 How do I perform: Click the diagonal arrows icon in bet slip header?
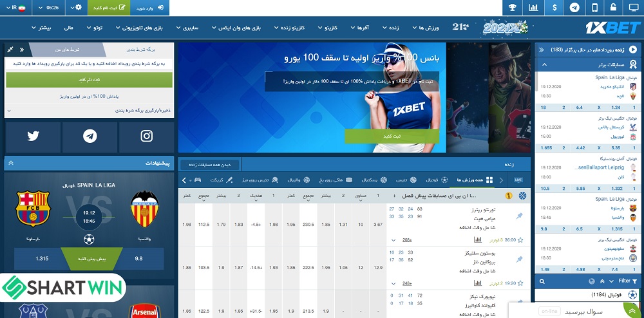[10, 50]
